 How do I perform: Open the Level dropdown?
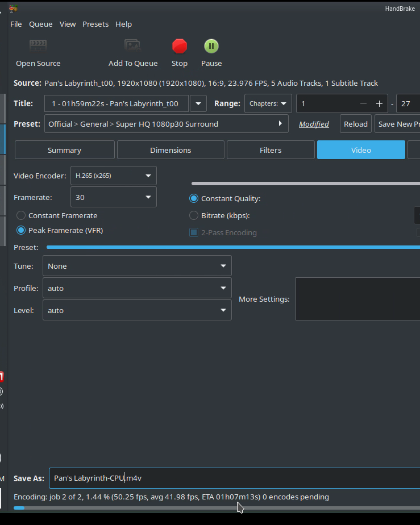point(137,310)
